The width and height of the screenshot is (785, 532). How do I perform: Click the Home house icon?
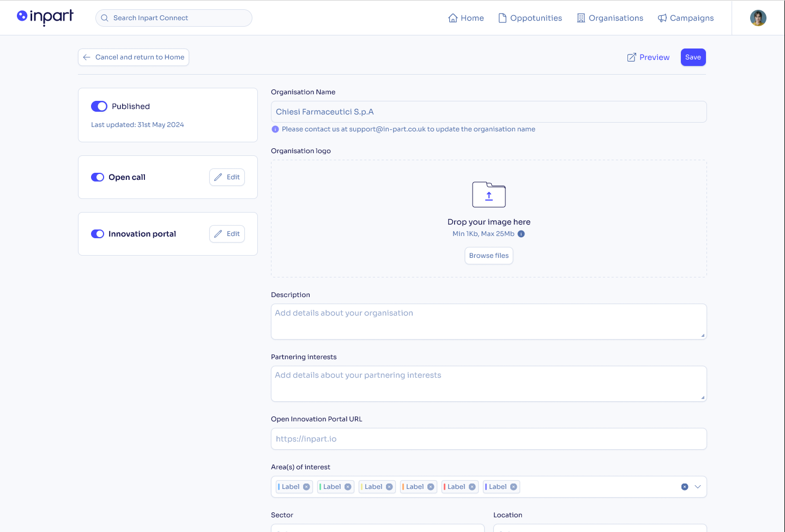452,18
